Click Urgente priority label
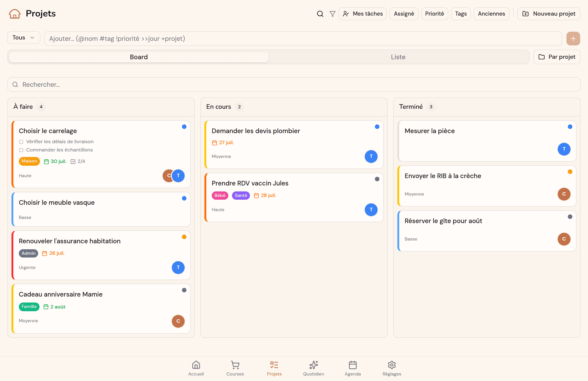 click(x=27, y=268)
